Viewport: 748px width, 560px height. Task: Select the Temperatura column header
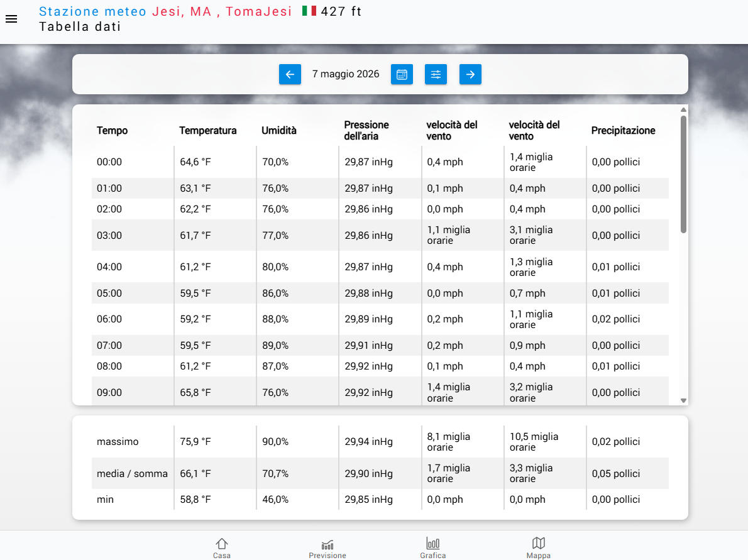click(208, 130)
